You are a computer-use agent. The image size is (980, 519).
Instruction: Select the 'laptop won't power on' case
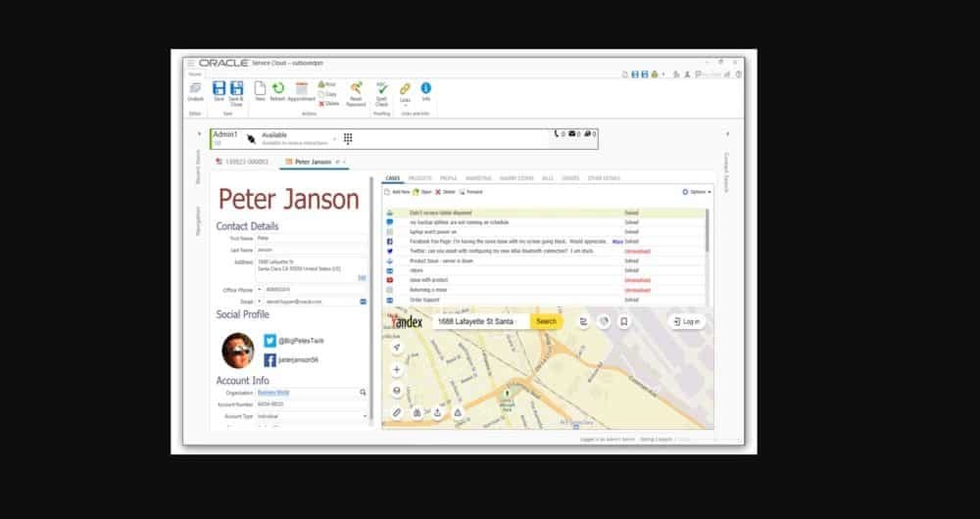point(545,232)
